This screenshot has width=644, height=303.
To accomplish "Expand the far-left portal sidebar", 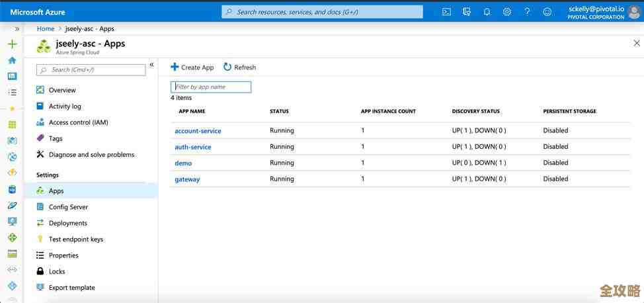I will tap(17, 29).
